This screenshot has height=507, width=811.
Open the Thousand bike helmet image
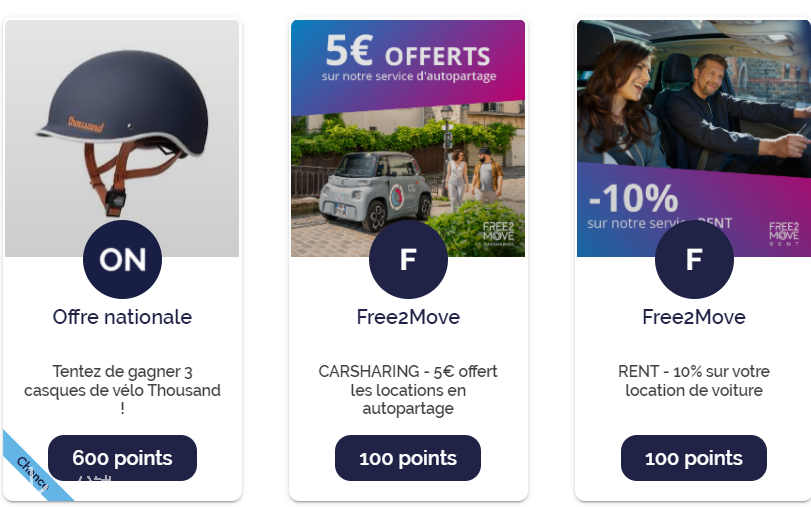122,138
